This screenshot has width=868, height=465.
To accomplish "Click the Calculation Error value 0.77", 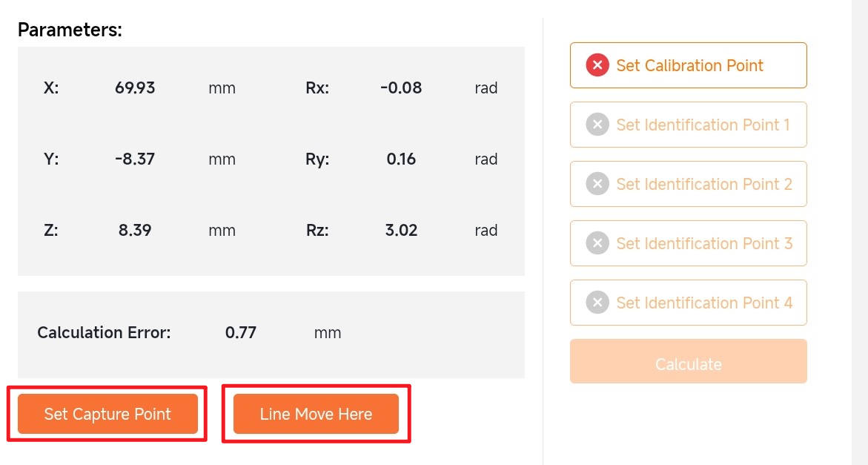I will (241, 332).
